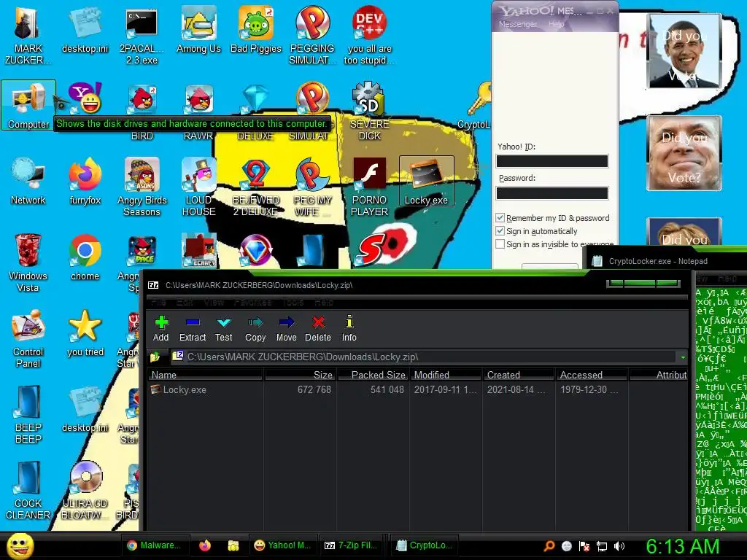Sort by the Modified column header
The width and height of the screenshot is (747, 560).
446,376
